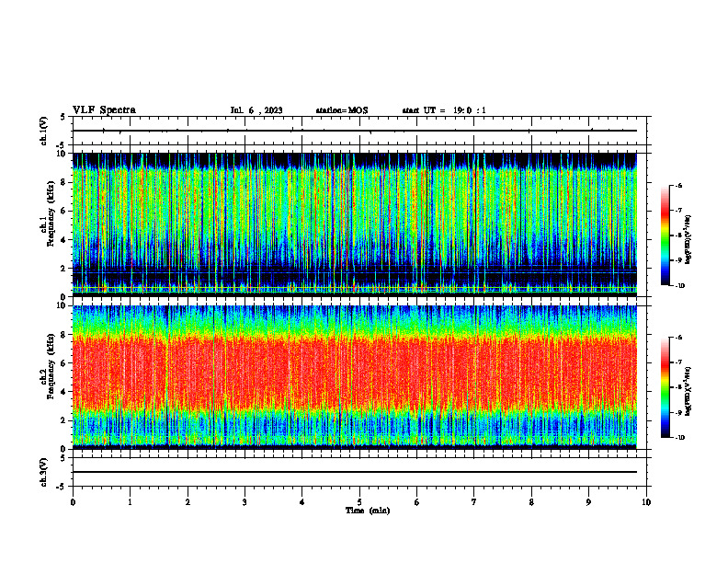Click the 0 tick label on time axis
The image size is (728, 563).
(x=73, y=502)
